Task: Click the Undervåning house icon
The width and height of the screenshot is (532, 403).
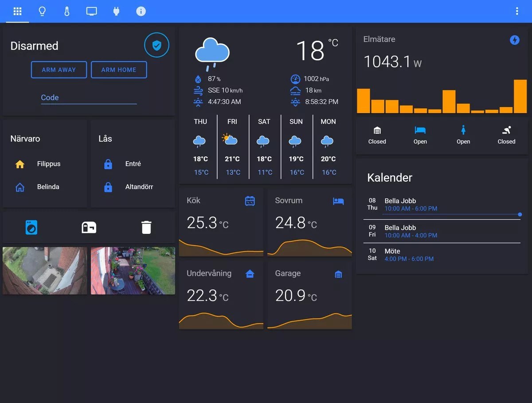Action: point(250,274)
